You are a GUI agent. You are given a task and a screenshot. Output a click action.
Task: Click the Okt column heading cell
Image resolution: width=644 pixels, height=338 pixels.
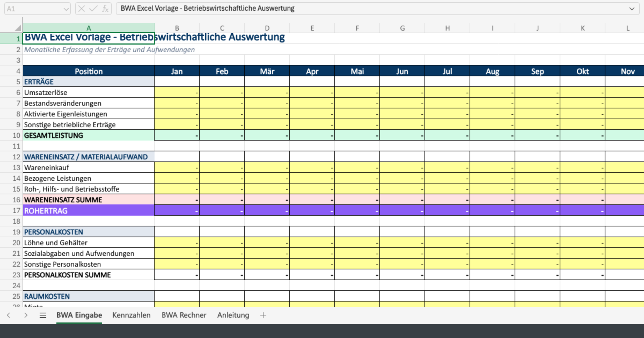583,71
